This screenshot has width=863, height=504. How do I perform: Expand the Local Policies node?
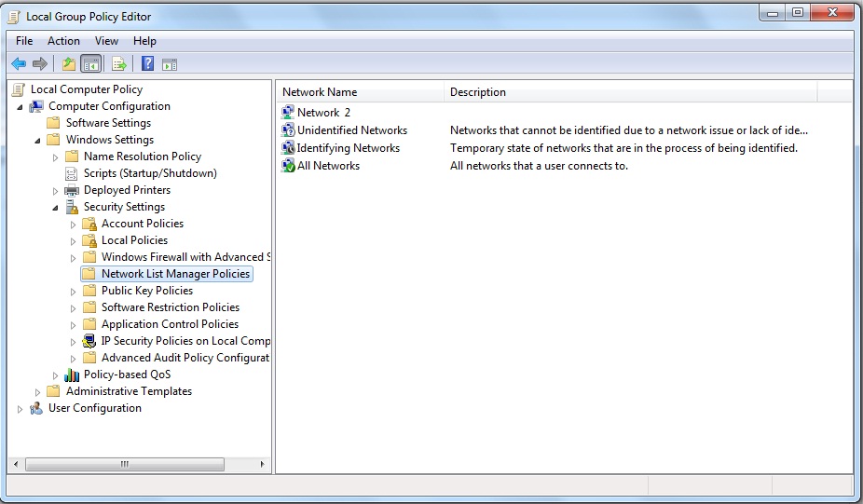click(73, 241)
